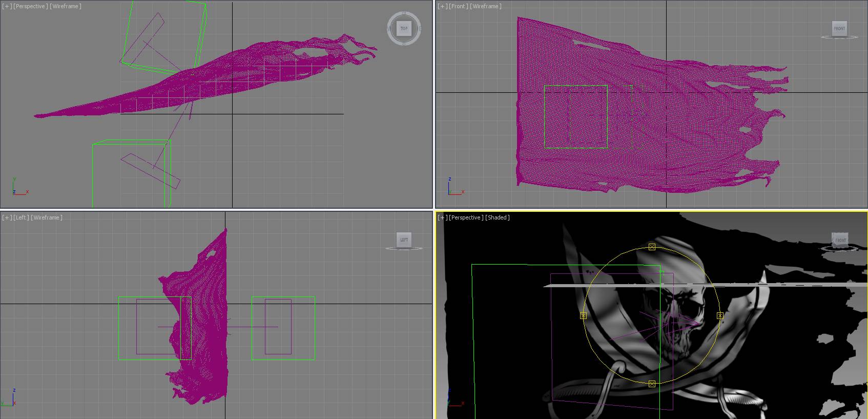Click the top handle of the yellow circle gizmo
Screen dimensions: 868x419
(652, 247)
